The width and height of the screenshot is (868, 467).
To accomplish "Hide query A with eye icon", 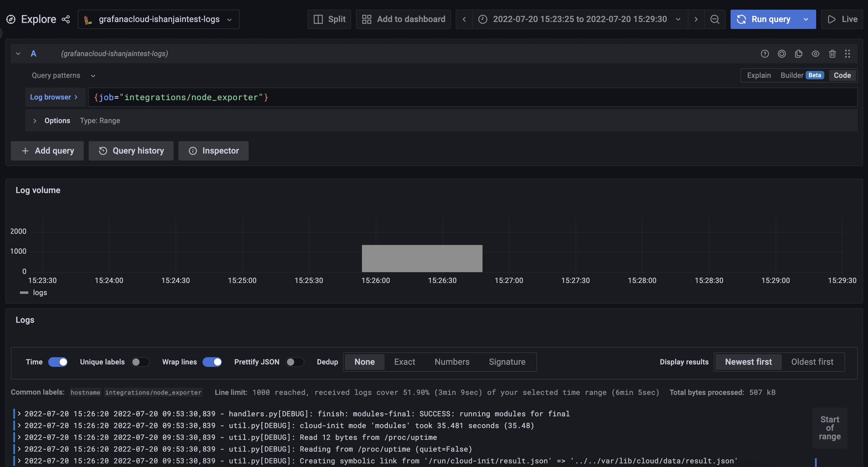I will tap(815, 54).
